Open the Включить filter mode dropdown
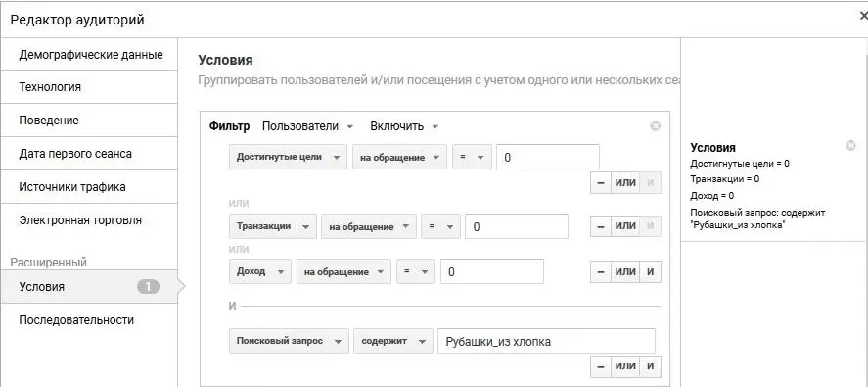The image size is (868, 387). (x=404, y=126)
